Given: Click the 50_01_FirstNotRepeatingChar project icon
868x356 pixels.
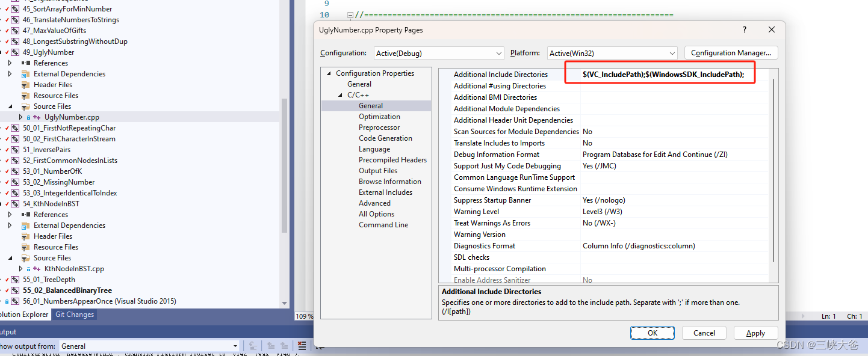Looking at the screenshot, I should click(15, 128).
